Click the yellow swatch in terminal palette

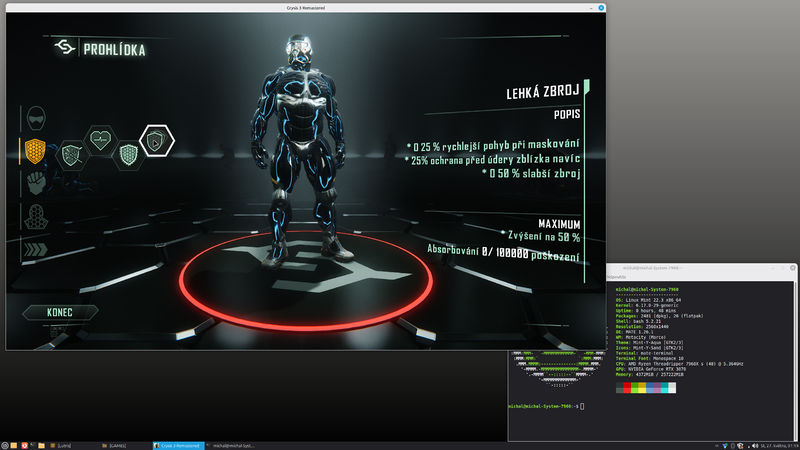pos(642,388)
